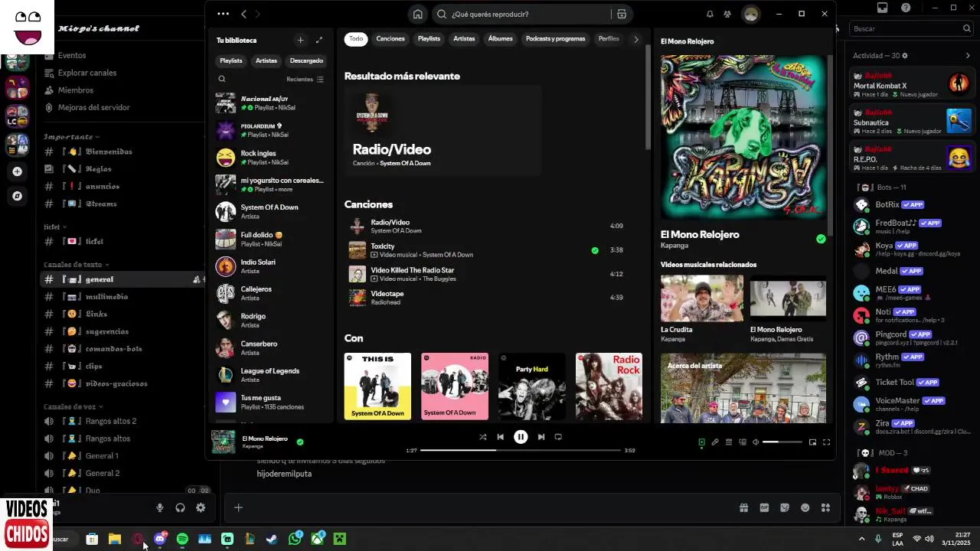Show song lyrics microphone icon
Viewport: 980px width, 551px height.
715,442
